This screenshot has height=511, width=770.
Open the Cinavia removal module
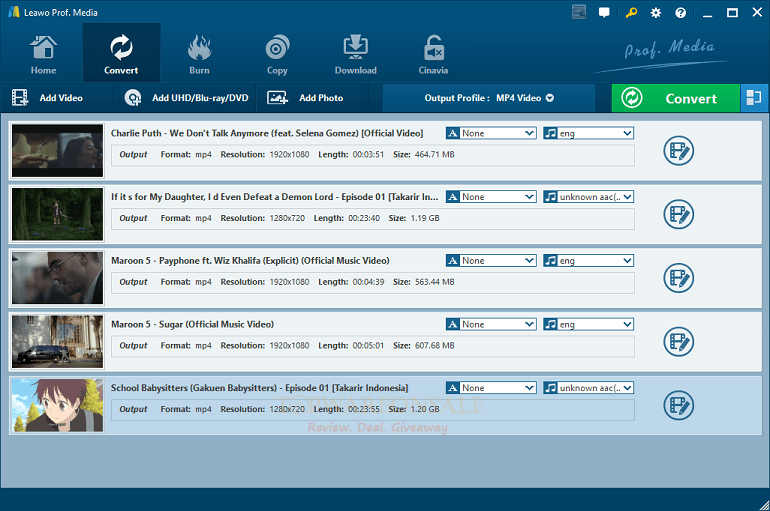coord(433,54)
